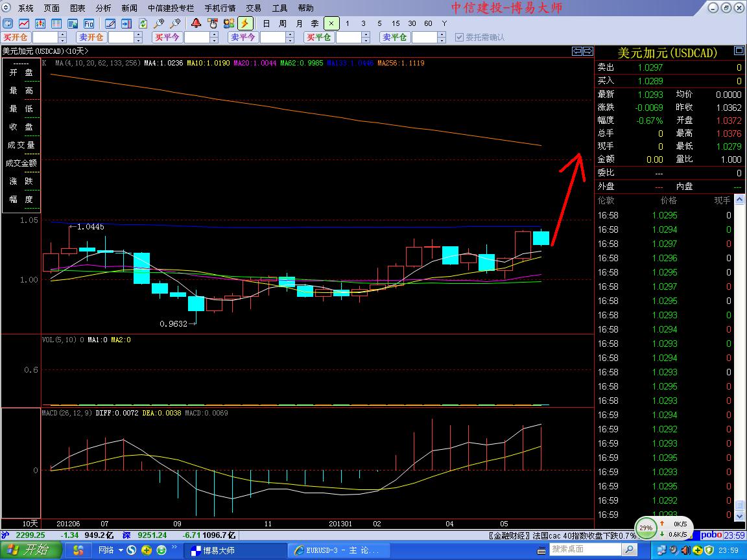Screen dimensions: 747x560
Task: Open the intraday line chart view
Action: [24, 23]
